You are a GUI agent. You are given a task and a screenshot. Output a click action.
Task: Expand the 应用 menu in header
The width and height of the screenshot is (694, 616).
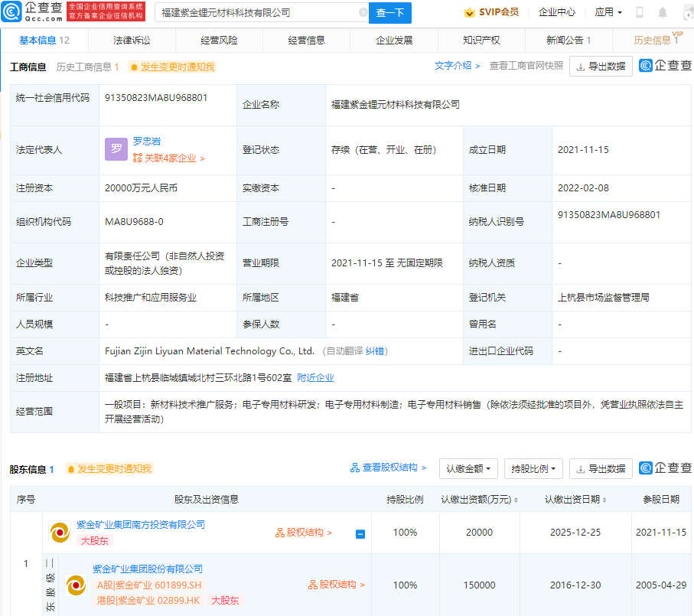tap(608, 12)
